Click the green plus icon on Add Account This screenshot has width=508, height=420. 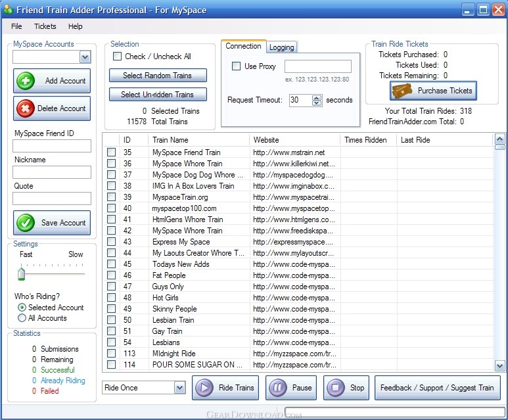pos(26,81)
